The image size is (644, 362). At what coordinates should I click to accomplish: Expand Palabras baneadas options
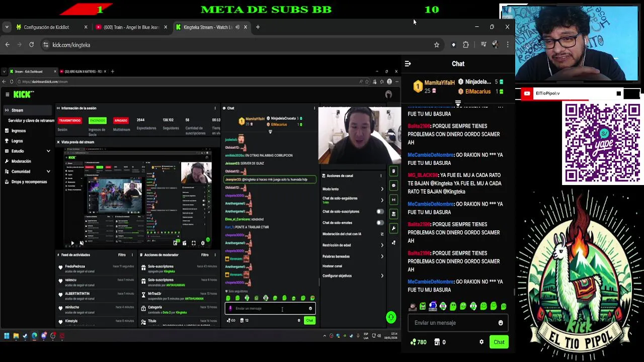click(x=382, y=256)
